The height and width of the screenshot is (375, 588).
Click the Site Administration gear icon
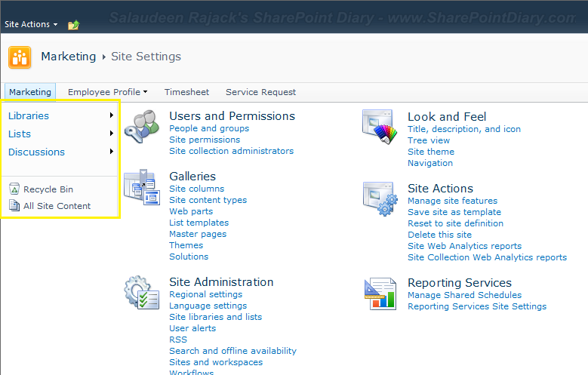(x=141, y=293)
